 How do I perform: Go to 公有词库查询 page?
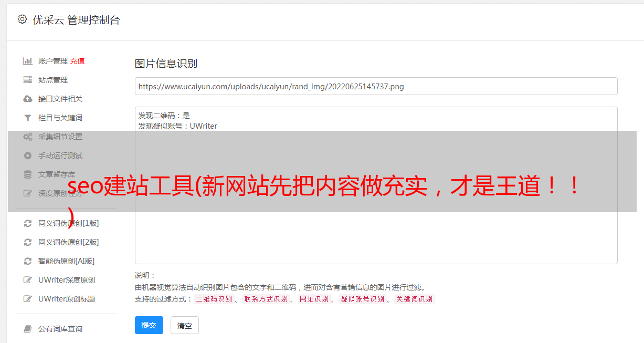coord(60,329)
